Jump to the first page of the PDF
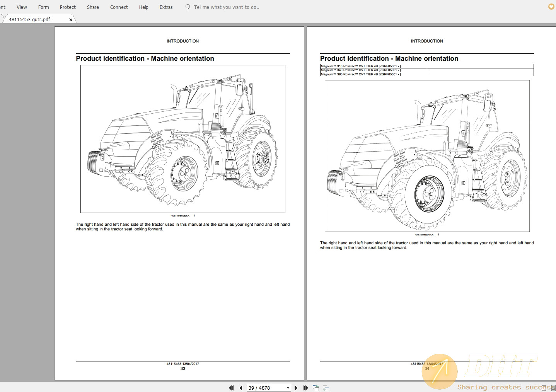 point(231,388)
